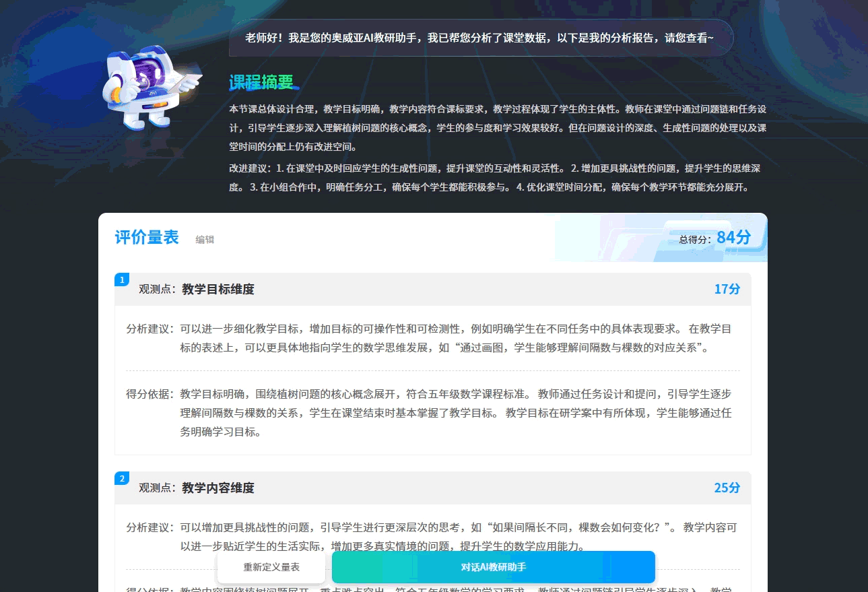Click the number 2 observation point badge
Screen dimensions: 868x592
point(121,478)
